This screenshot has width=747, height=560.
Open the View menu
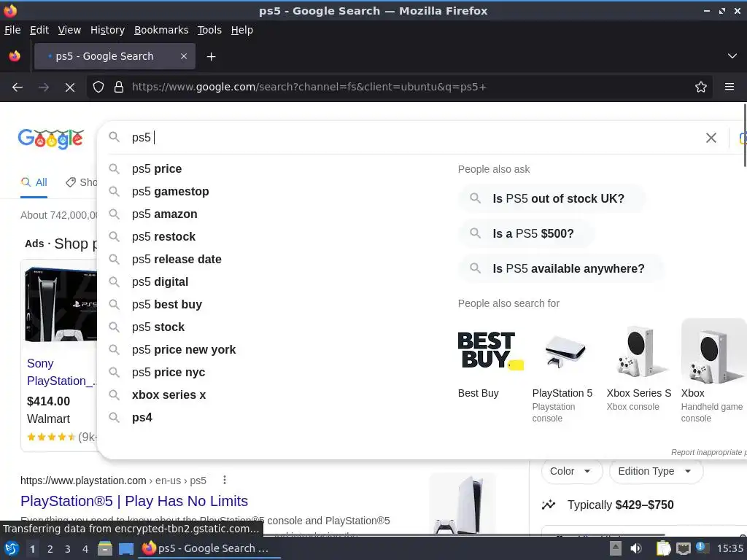click(x=69, y=30)
